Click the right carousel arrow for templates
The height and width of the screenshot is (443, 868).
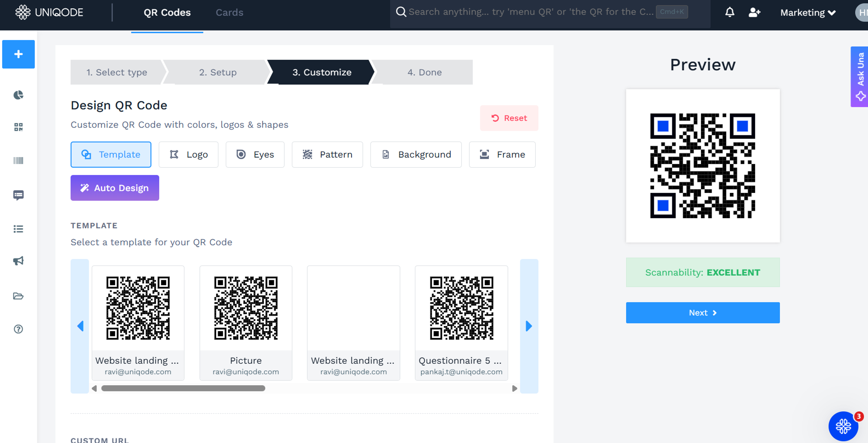[x=529, y=326]
